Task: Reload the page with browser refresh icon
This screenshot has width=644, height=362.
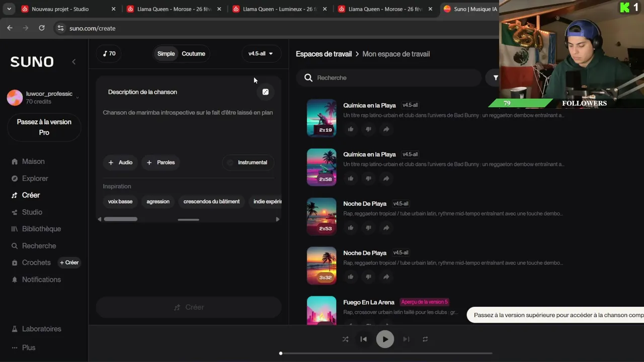Action: click(42, 28)
